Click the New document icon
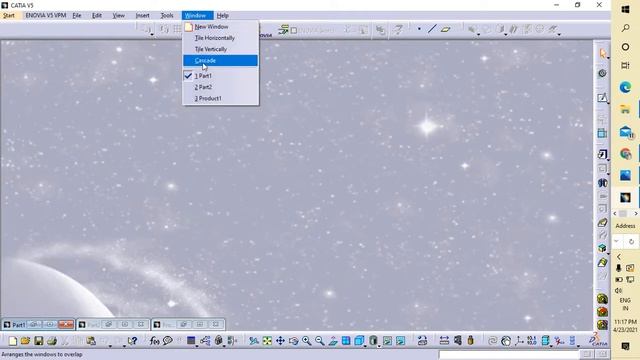This screenshot has height=360, width=640. (x=13, y=341)
